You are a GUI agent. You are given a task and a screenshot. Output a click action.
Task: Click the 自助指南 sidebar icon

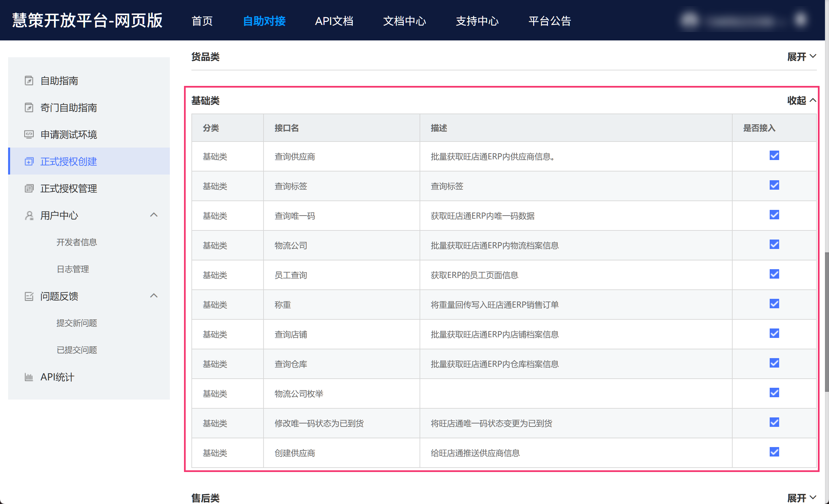[x=29, y=81]
